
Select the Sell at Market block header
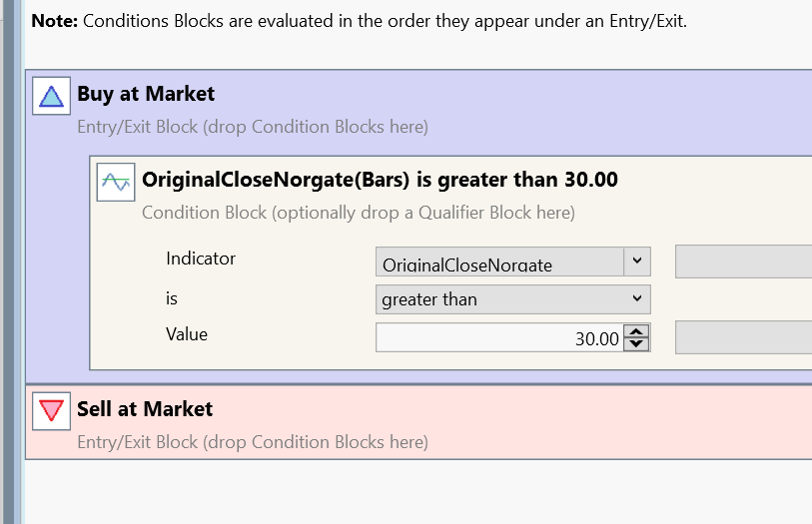pos(145,408)
